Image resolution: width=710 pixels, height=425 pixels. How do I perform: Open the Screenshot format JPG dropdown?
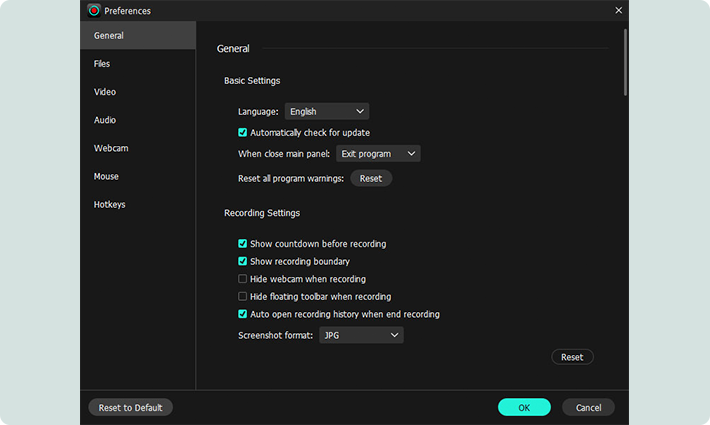pos(361,335)
